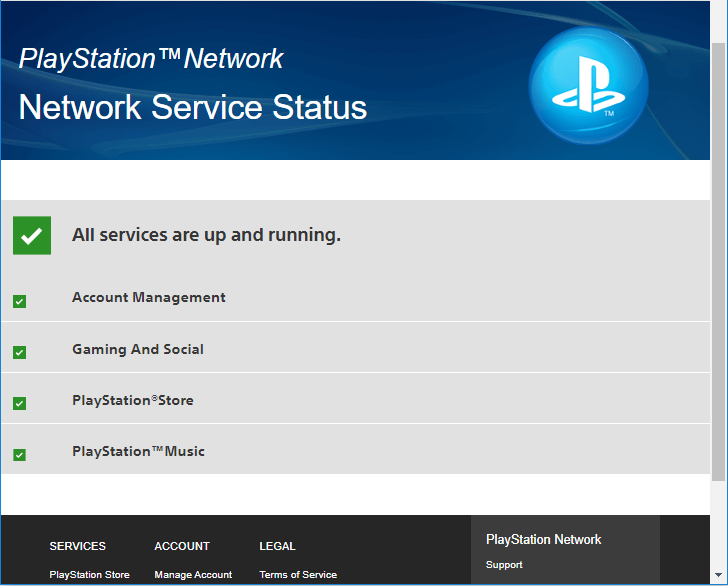Click the scrollbar down arrow

pyautogui.click(x=719, y=575)
